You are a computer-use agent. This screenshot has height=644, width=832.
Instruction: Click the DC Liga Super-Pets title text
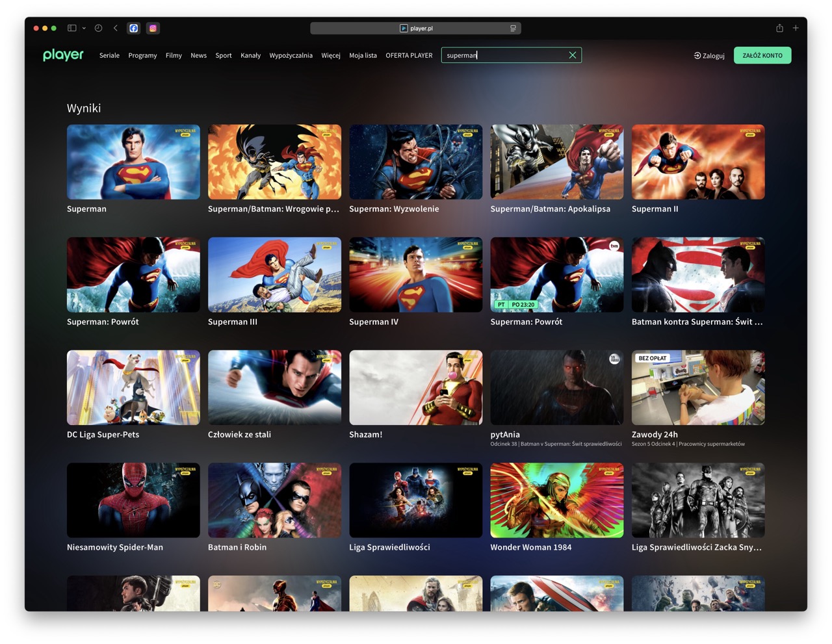pyautogui.click(x=103, y=434)
